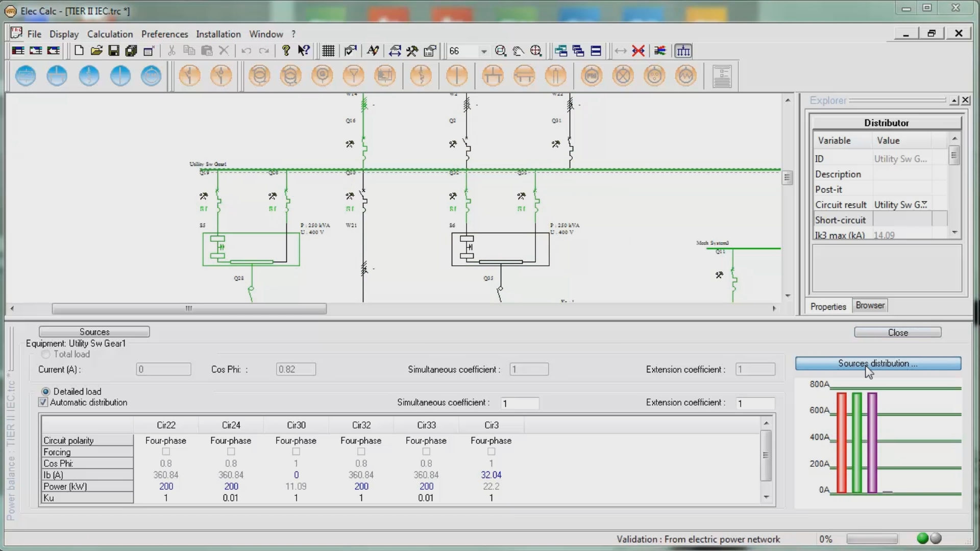Image resolution: width=980 pixels, height=551 pixels.
Task: Click the Help question mark icon
Action: pos(286,51)
